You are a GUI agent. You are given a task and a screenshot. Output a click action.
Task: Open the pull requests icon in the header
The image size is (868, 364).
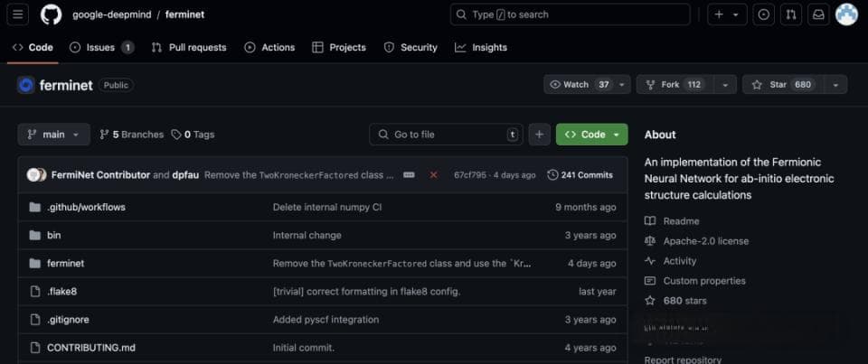[790, 14]
